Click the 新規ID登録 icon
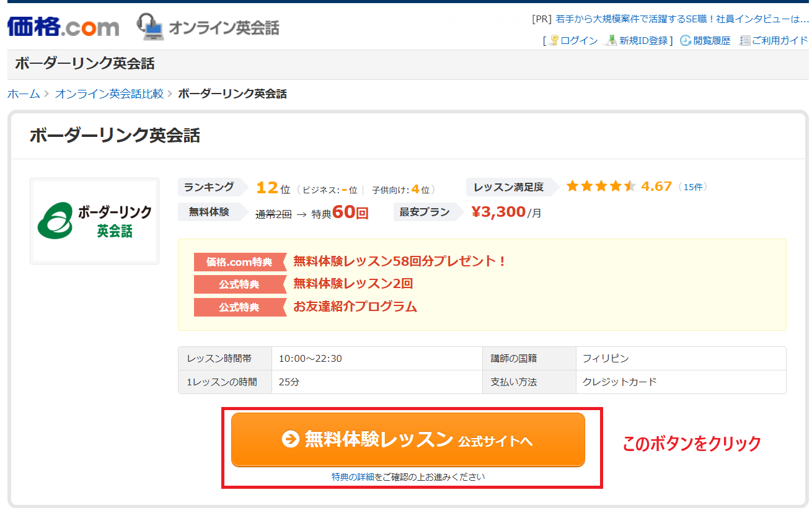 [612, 40]
